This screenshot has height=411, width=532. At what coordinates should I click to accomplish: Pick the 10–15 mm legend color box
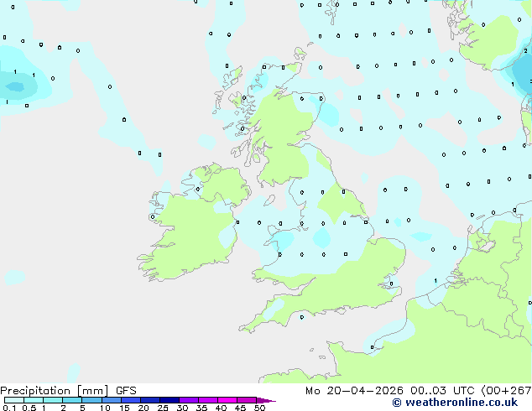[112, 400]
